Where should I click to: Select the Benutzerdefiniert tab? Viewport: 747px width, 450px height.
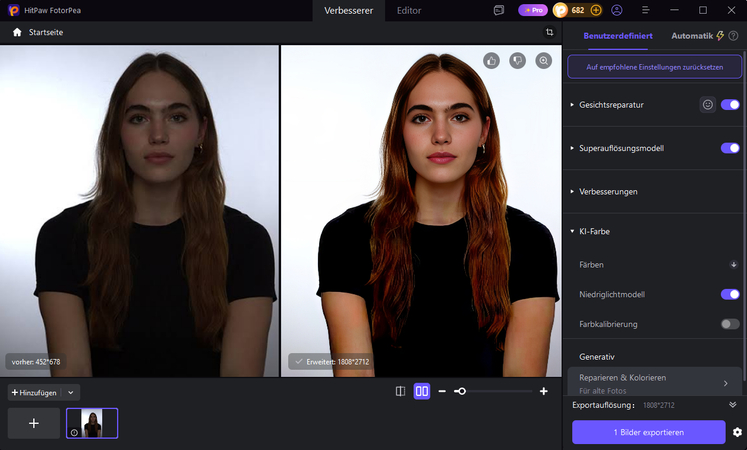618,36
